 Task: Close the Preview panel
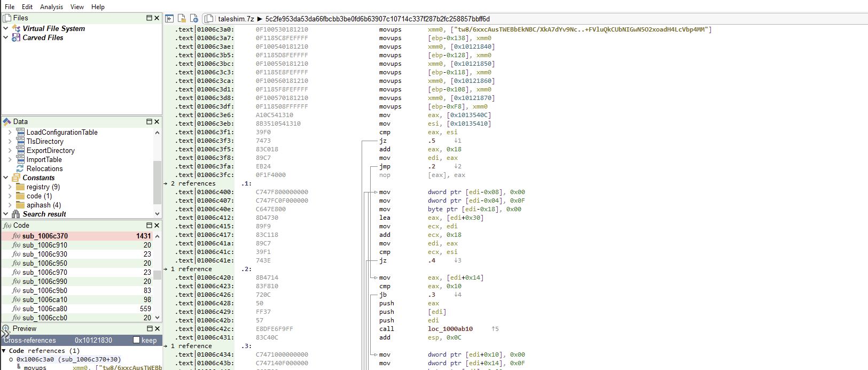tap(157, 329)
